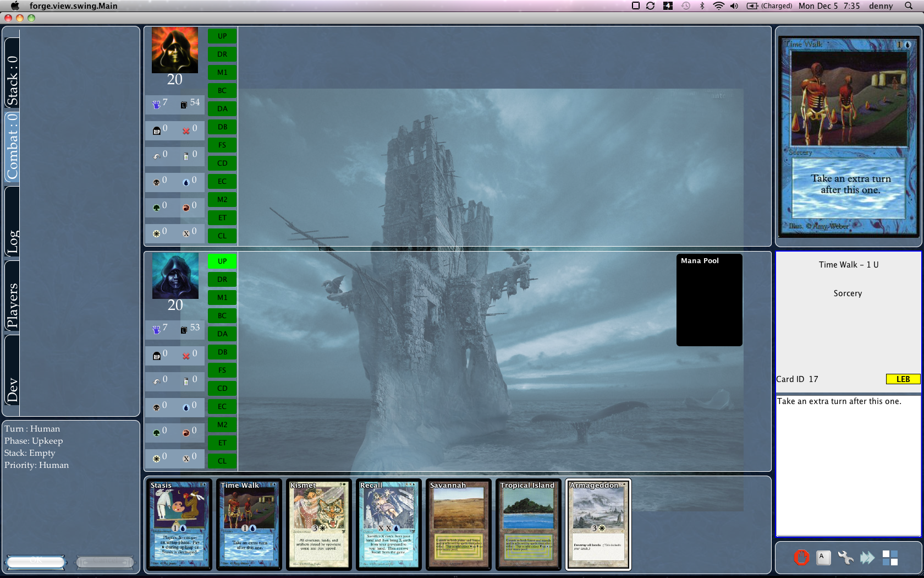Select the Tropical Island card in hand

528,524
